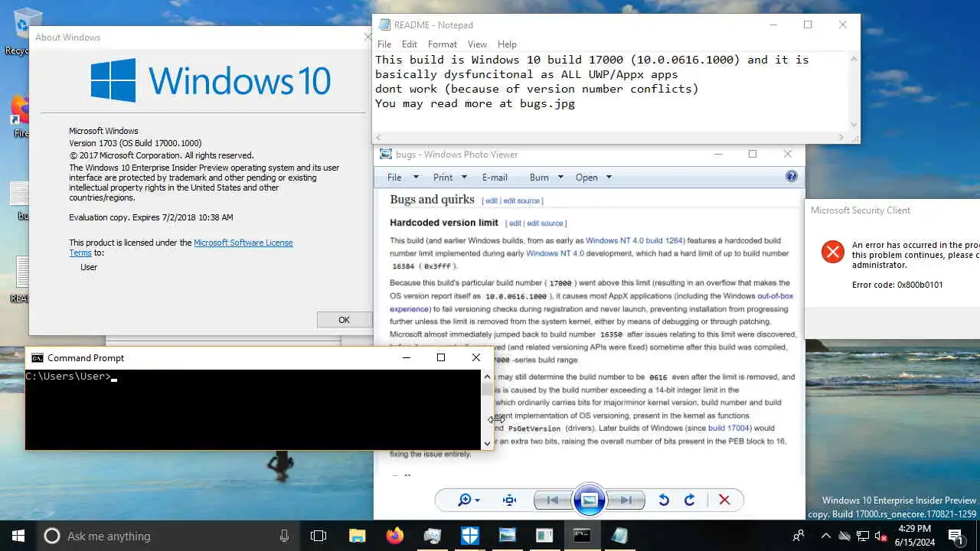Image resolution: width=980 pixels, height=551 pixels.
Task: Click the taskbar clock showing 4:29 PM
Action: 914,536
